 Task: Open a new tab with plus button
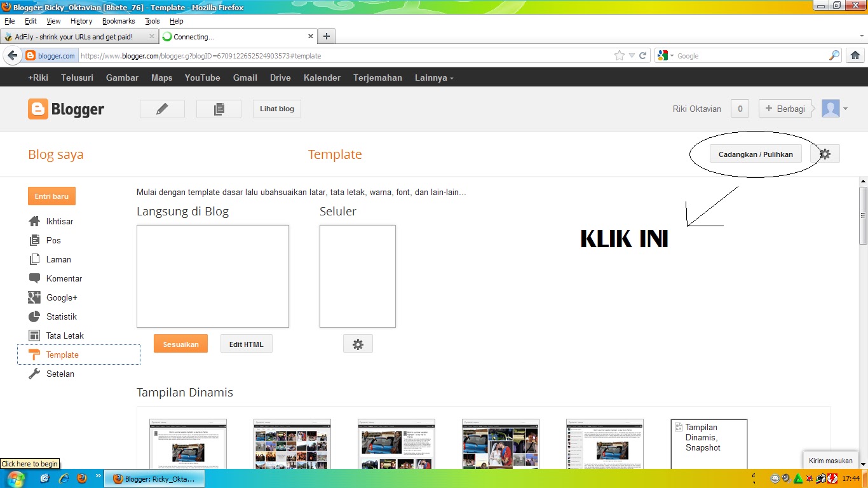[326, 36]
